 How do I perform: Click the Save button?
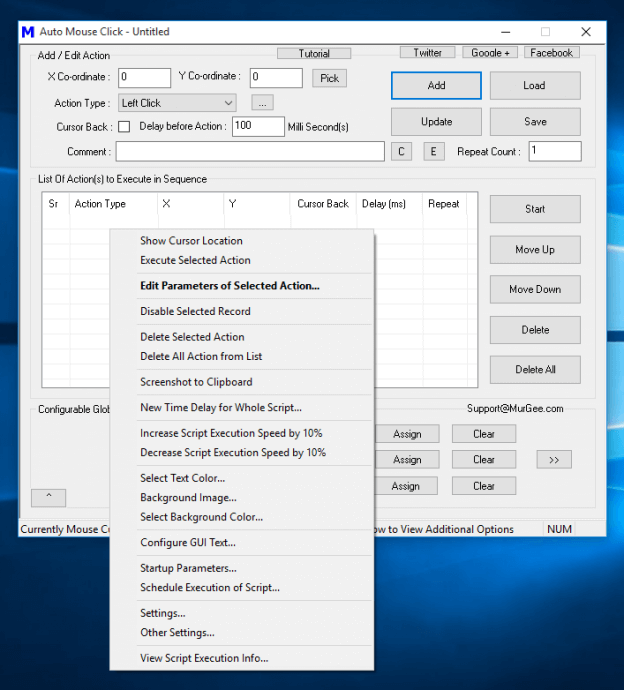[x=535, y=121]
